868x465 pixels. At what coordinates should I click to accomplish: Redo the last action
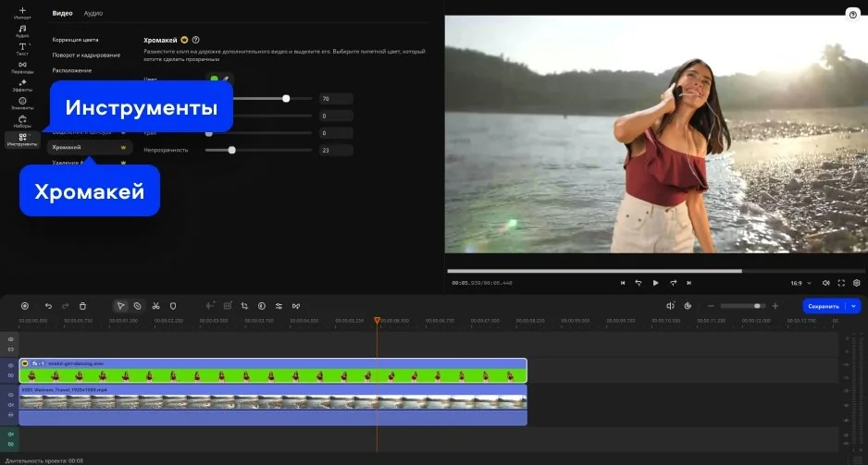click(66, 306)
